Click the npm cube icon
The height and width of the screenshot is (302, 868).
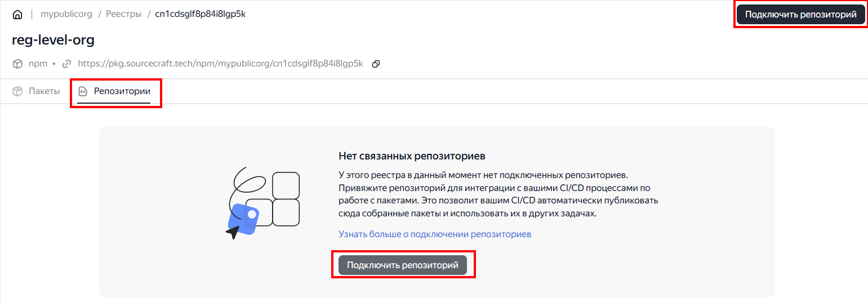click(17, 64)
